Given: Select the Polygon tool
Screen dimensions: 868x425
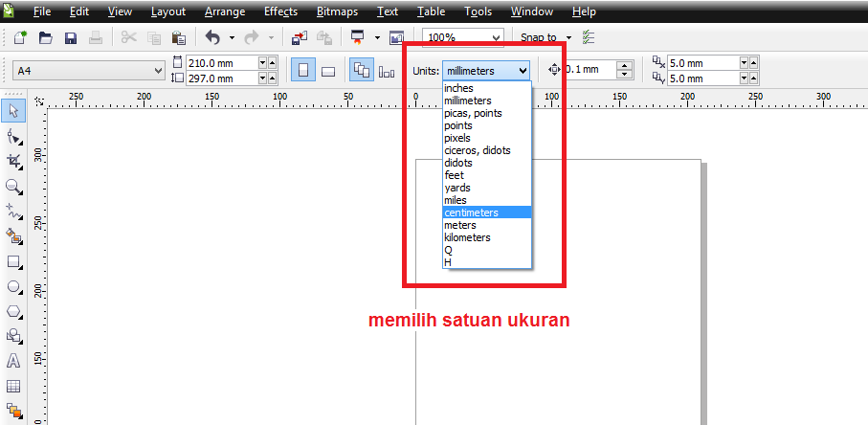Looking at the screenshot, I should (x=13, y=311).
